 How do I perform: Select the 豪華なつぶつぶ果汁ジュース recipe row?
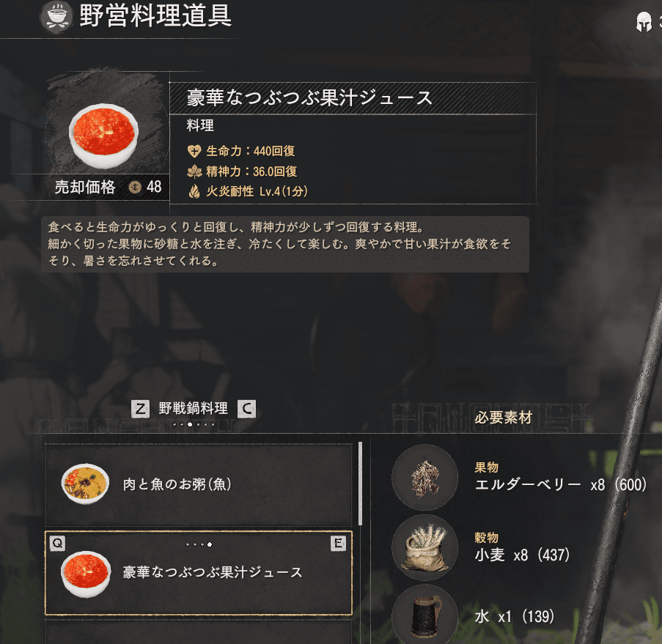pos(199,573)
